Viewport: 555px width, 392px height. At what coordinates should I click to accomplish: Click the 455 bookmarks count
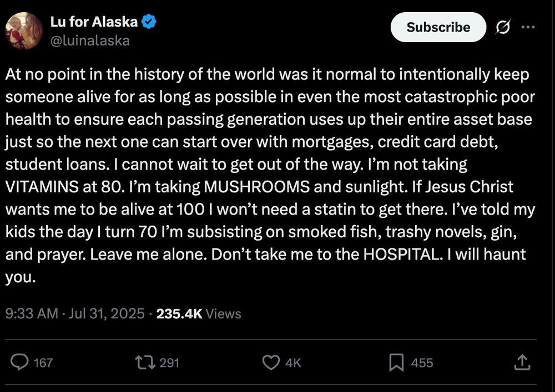(422, 363)
